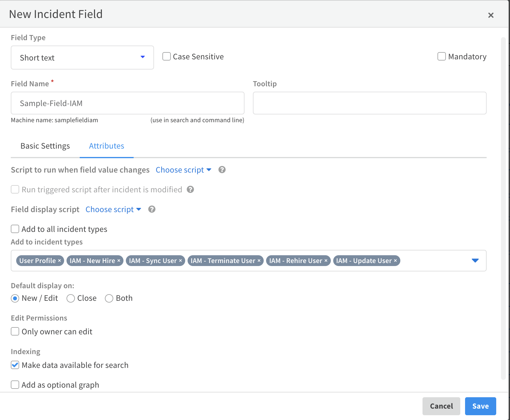
Task: Expand the incident types selection dropdown
Action: click(x=475, y=261)
